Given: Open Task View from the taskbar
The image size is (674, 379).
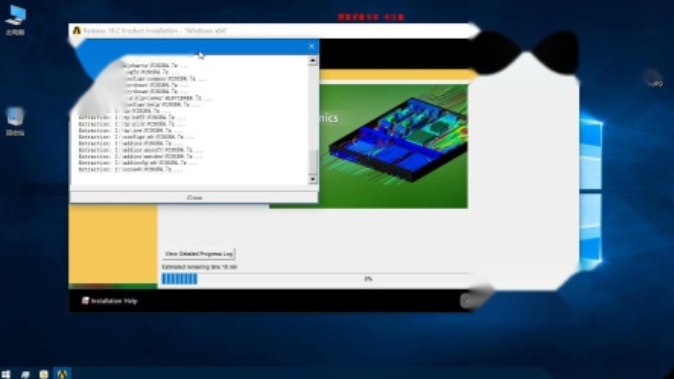Looking at the screenshot, I should [x=25, y=374].
